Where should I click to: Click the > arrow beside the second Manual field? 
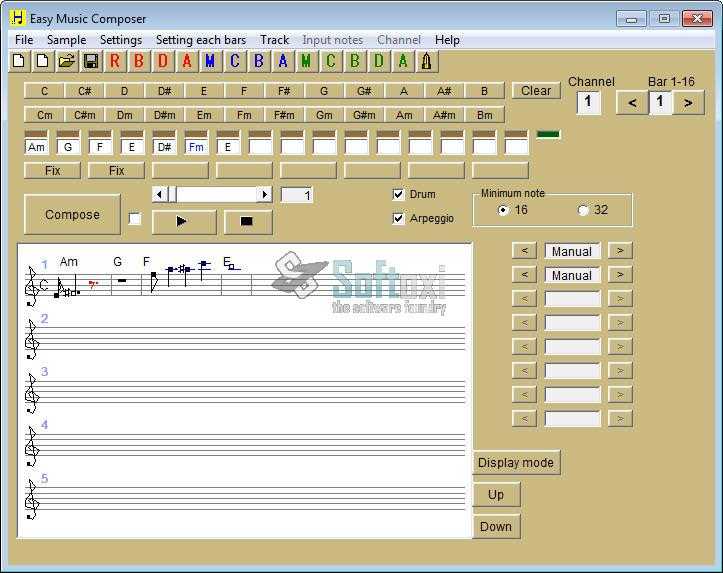tap(620, 275)
